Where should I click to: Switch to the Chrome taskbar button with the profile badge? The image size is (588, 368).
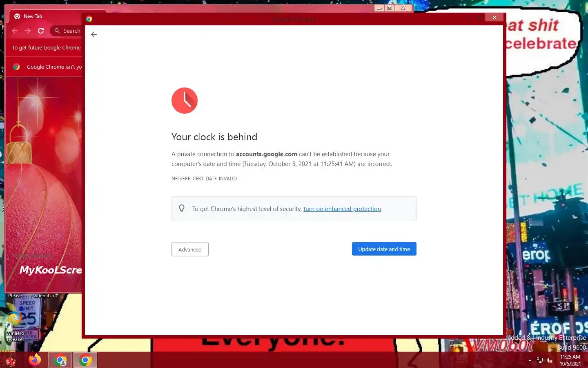[60, 360]
